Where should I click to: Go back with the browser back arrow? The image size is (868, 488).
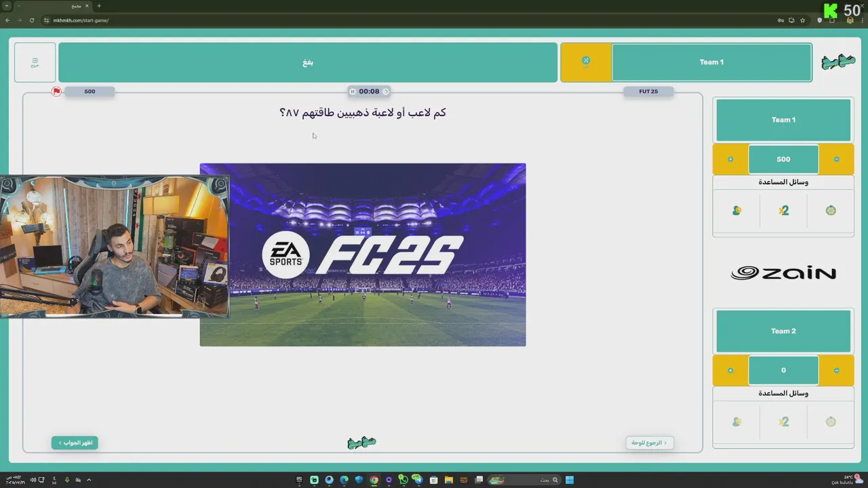[x=7, y=20]
